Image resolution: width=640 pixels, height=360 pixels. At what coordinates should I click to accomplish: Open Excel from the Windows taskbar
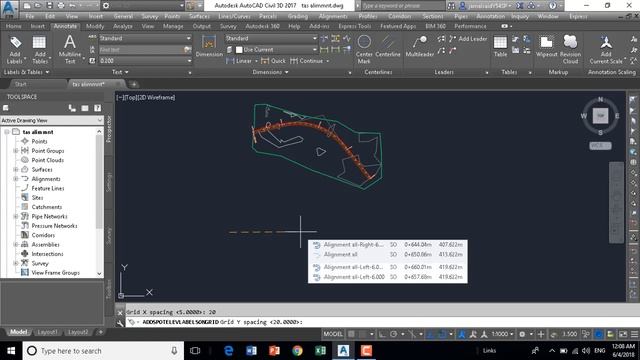(x=320, y=351)
